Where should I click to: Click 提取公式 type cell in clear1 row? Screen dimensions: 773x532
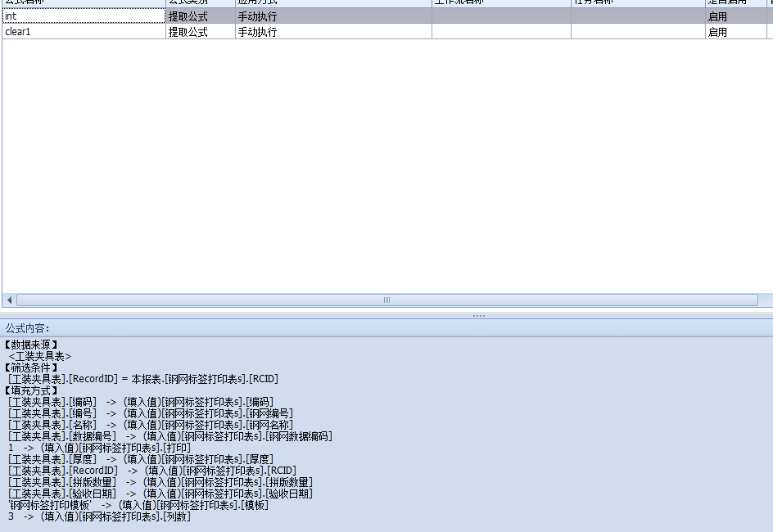pyautogui.click(x=200, y=32)
